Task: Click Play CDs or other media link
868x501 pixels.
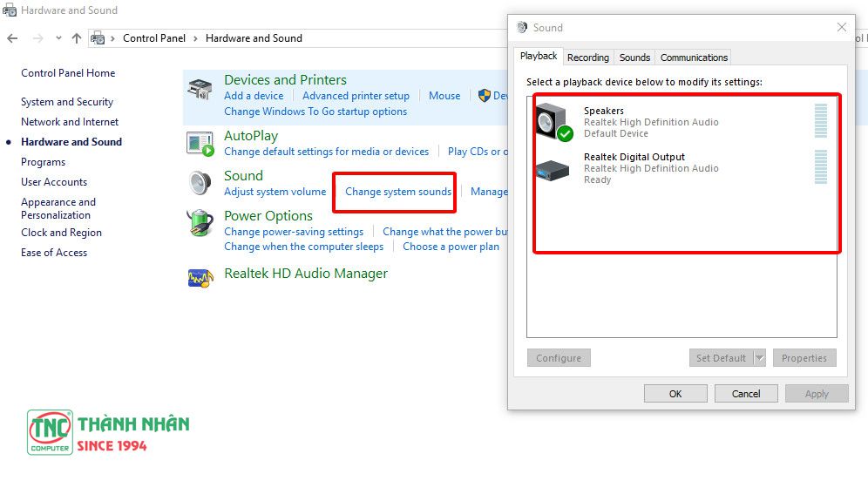Action: click(478, 152)
